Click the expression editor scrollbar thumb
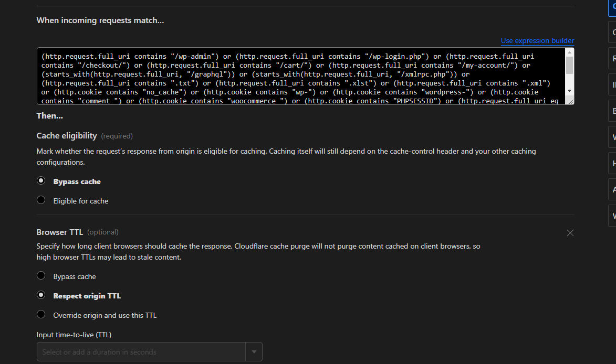This screenshot has height=364, width=616. (x=569, y=65)
